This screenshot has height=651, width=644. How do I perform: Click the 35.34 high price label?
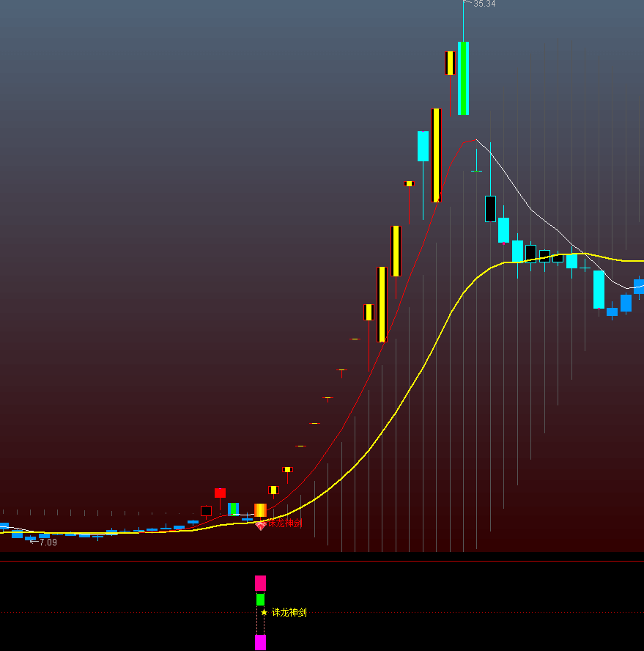[x=484, y=4]
